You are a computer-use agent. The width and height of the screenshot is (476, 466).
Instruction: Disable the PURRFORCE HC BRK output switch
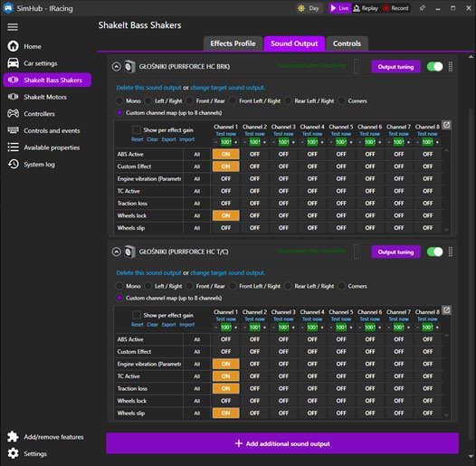434,66
